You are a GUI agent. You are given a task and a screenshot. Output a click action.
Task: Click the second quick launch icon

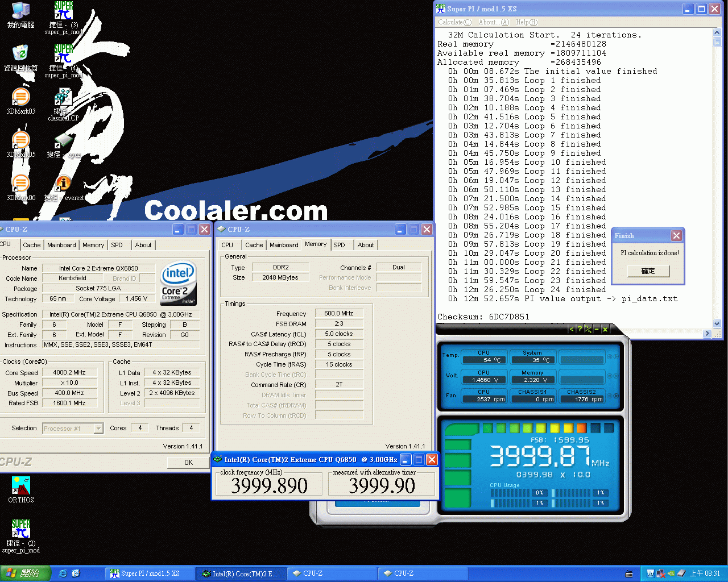click(76, 573)
